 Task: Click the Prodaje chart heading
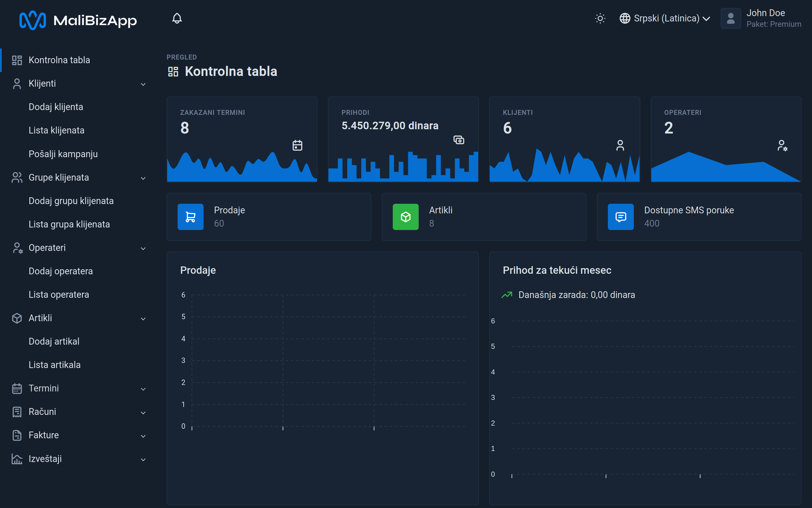[x=198, y=270]
